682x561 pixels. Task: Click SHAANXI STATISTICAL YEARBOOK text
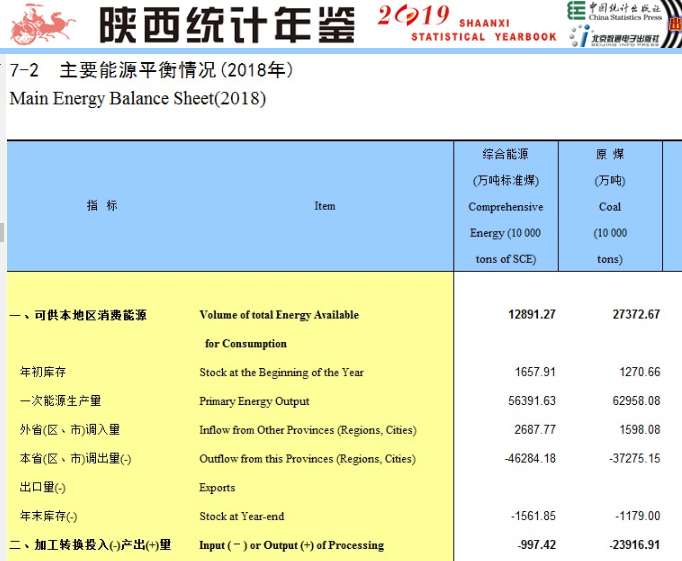(x=484, y=30)
